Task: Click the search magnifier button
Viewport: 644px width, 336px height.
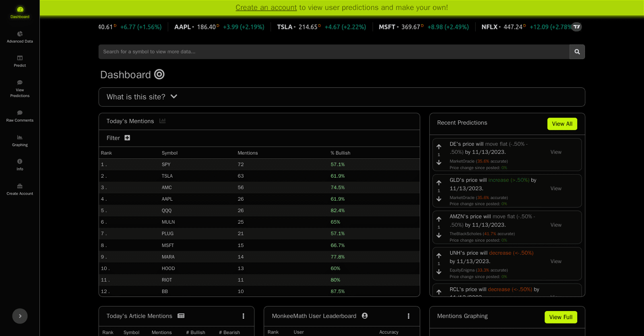Action: (x=577, y=52)
